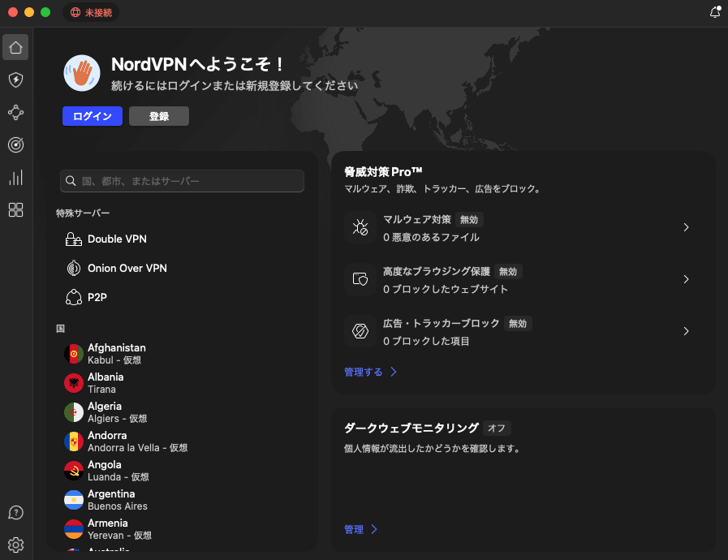Expand the 広告・トラッカーブロック row chevron

686,331
